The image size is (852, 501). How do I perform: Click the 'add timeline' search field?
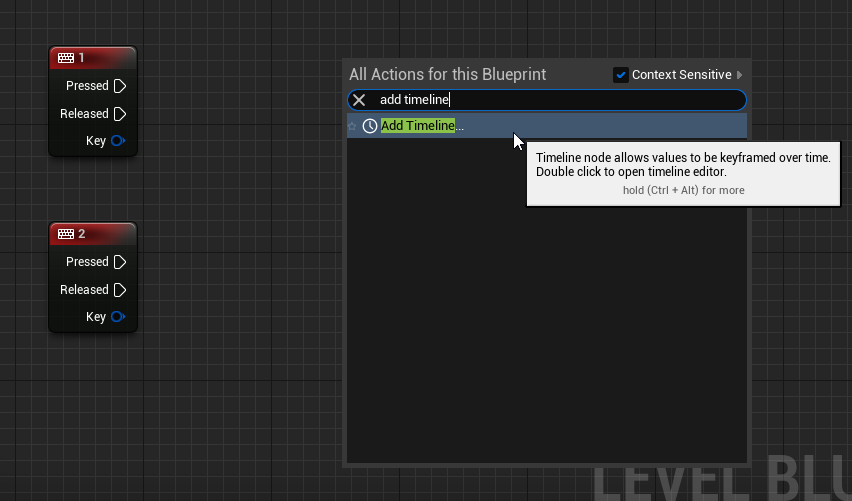(x=547, y=100)
